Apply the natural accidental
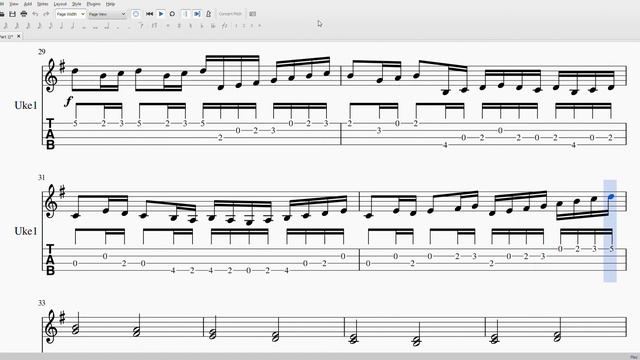The width and height of the screenshot is (640, 360). pyautogui.click(x=190, y=26)
